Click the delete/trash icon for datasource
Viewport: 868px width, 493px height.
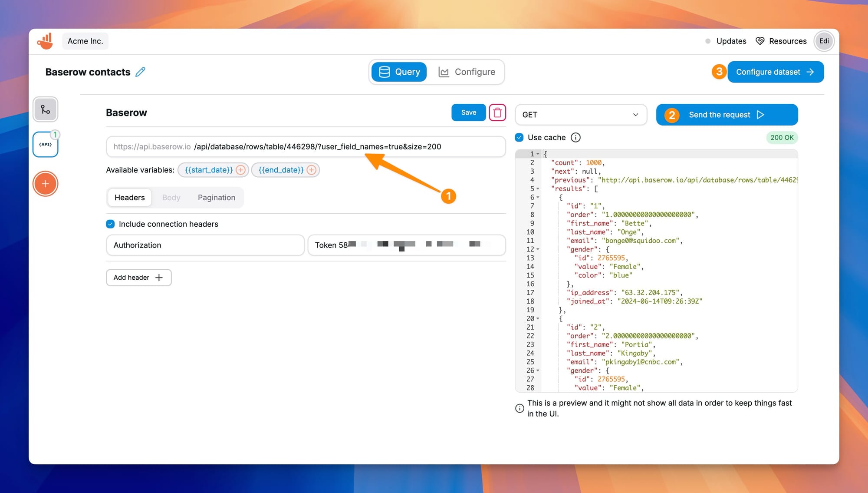coord(498,112)
